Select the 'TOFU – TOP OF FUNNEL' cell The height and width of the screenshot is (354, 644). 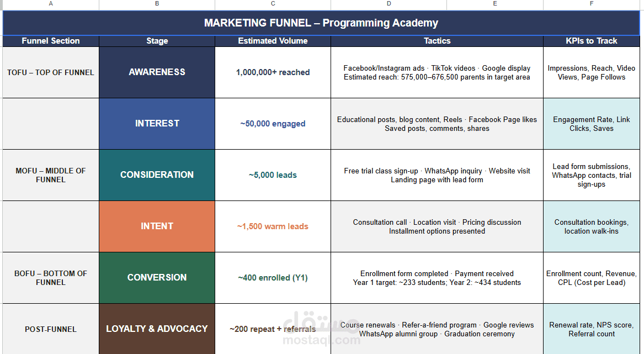click(x=51, y=72)
